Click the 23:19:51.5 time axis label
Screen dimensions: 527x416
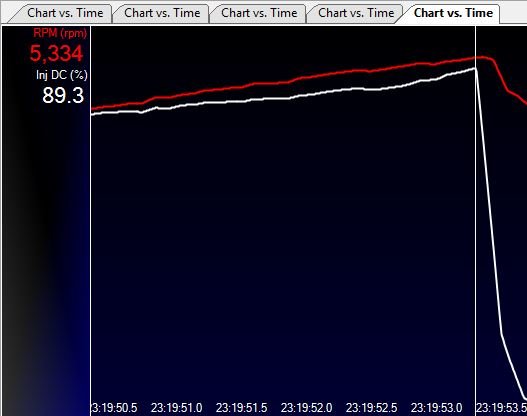tap(241, 408)
